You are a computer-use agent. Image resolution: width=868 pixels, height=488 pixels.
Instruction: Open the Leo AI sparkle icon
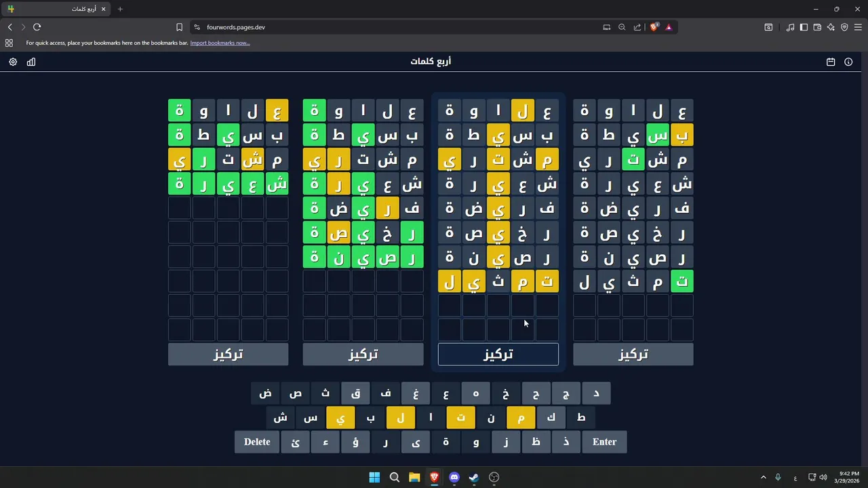coord(831,27)
